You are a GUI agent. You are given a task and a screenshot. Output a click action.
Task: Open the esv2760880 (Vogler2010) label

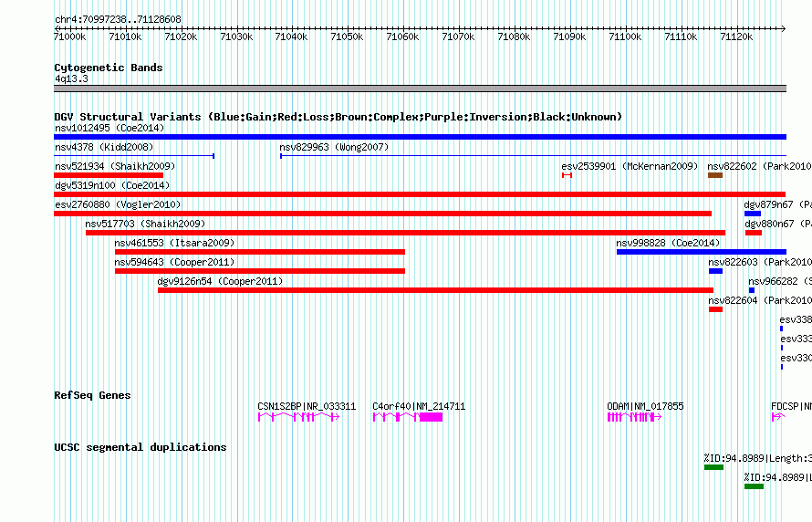[x=118, y=204]
